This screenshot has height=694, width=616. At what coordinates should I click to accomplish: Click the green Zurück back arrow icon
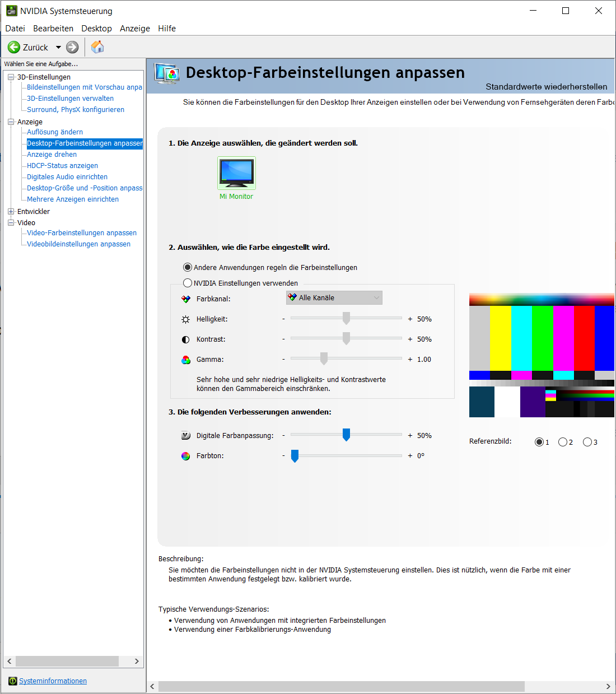click(x=14, y=48)
